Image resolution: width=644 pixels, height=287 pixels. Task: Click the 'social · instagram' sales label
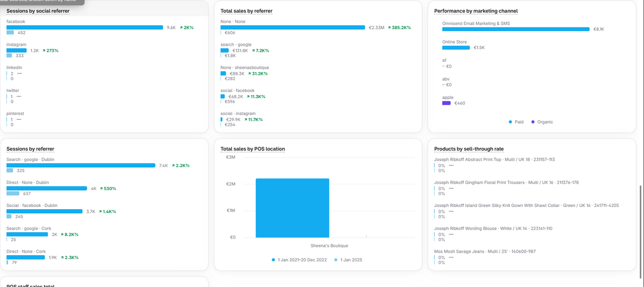coord(238,114)
